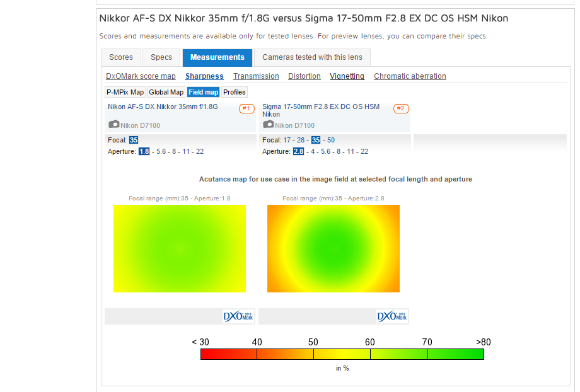Open the Vignetting measurement link
This screenshot has width=580, height=392.
[347, 76]
